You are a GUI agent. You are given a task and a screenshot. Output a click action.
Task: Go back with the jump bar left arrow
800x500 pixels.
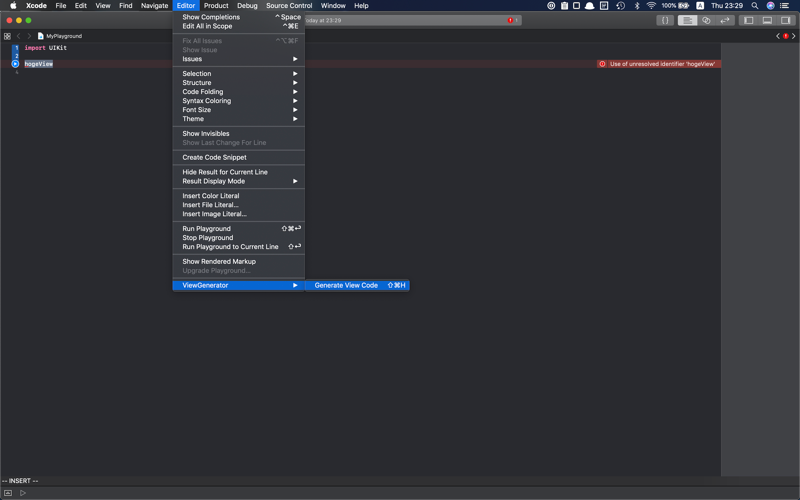point(18,36)
